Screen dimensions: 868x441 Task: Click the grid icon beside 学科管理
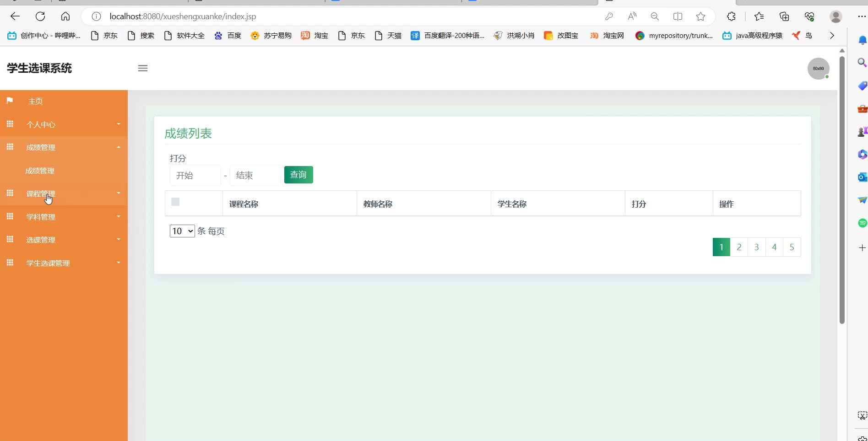[10, 216]
